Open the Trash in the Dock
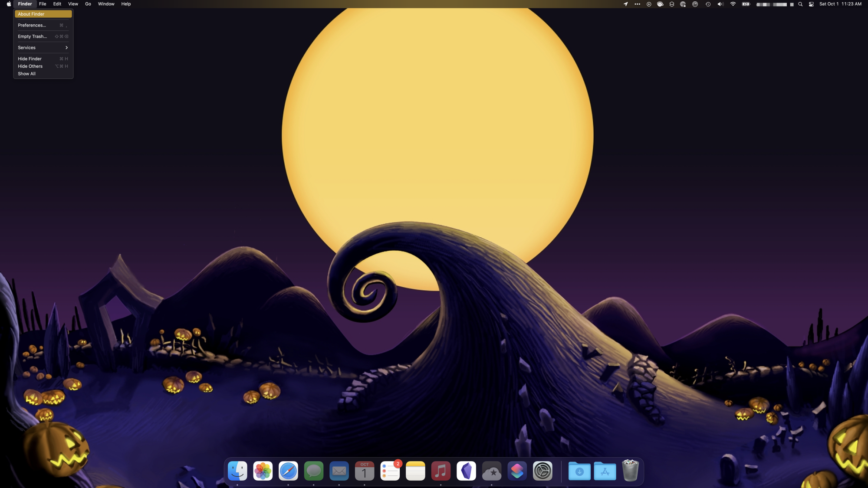868x488 pixels. pos(630,471)
